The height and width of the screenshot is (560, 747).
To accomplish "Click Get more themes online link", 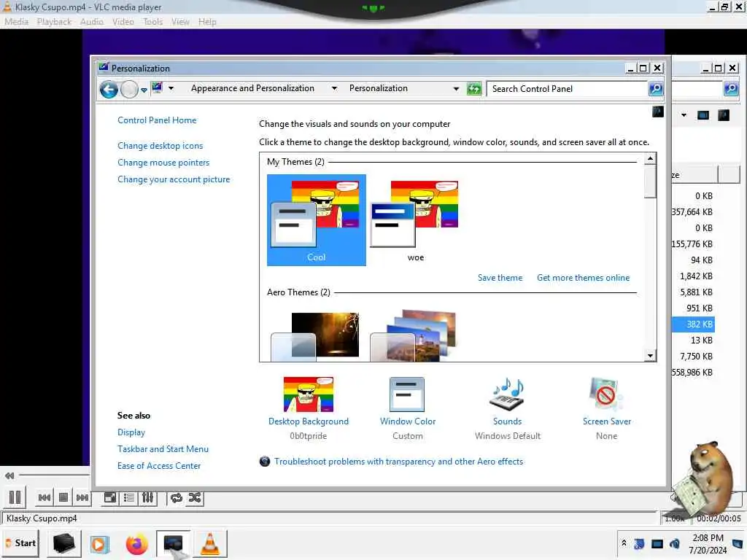I will pyautogui.click(x=583, y=278).
